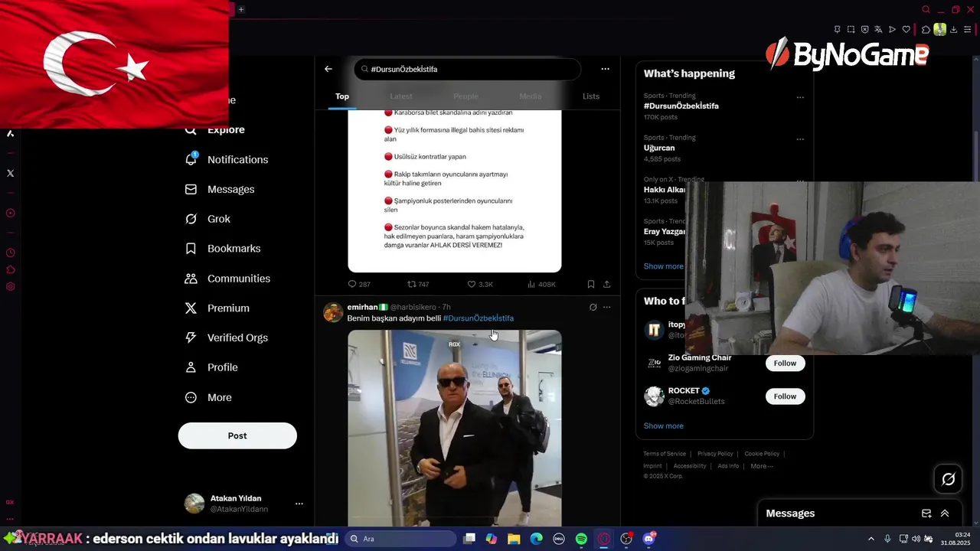Open the Premium page

[x=217, y=308]
